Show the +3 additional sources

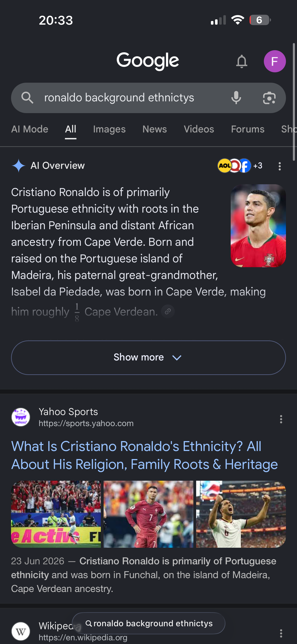tap(258, 166)
